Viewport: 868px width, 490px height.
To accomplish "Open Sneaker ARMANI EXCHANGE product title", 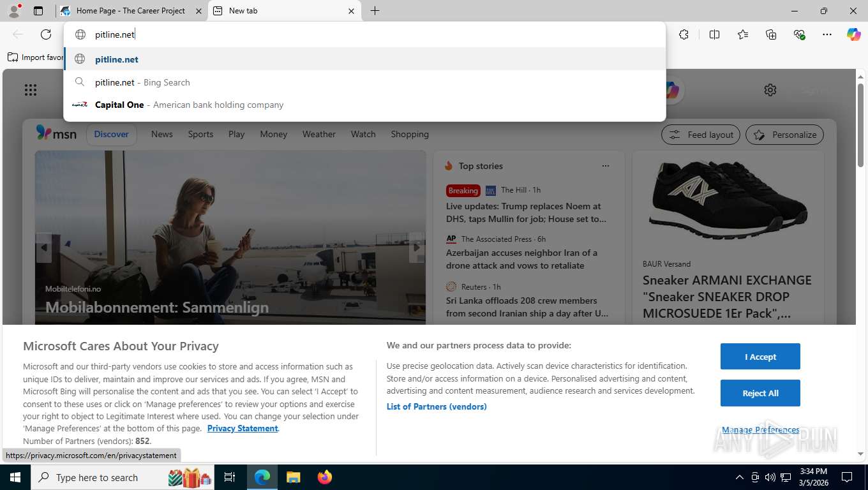I will coord(727,297).
